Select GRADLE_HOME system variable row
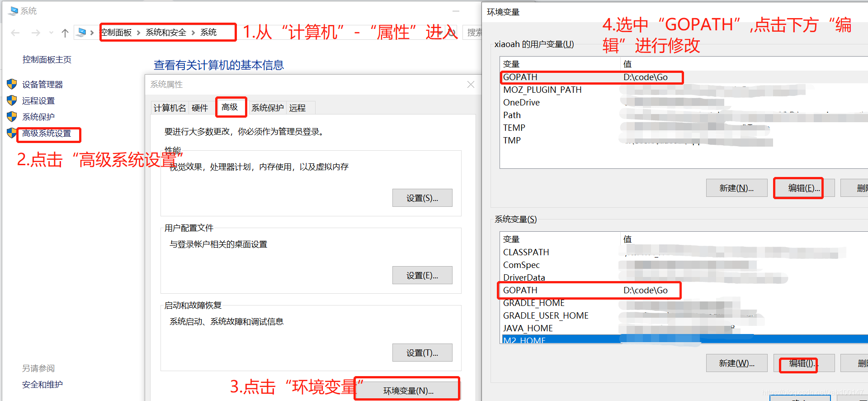 tap(684, 303)
